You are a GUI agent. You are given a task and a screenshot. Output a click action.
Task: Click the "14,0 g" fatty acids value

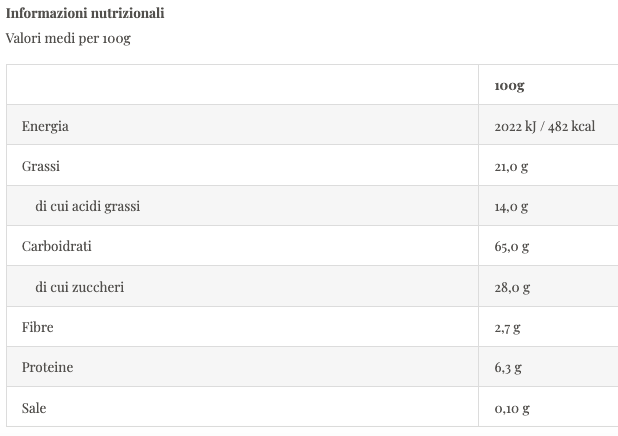point(511,207)
